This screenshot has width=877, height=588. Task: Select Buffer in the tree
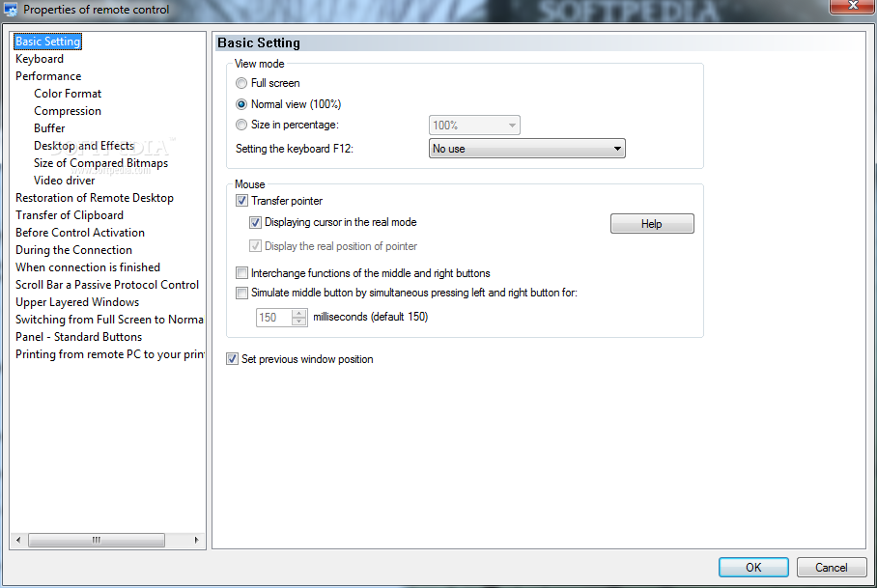click(49, 128)
